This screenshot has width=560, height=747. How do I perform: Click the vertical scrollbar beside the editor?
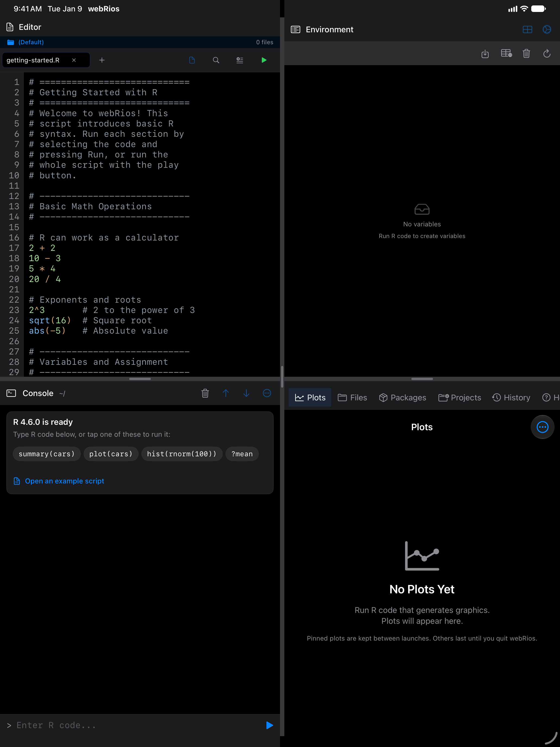[x=282, y=376]
